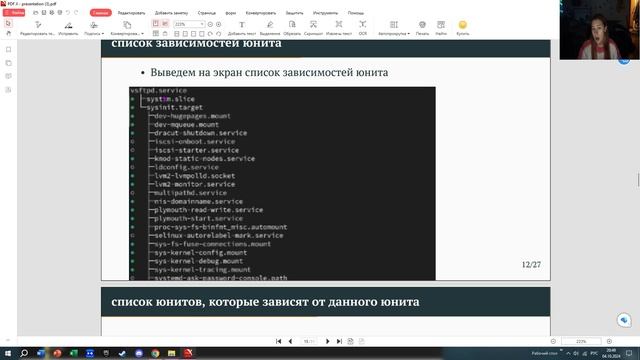
Task: Click the floating blue assistant button
Action: click(624, 320)
